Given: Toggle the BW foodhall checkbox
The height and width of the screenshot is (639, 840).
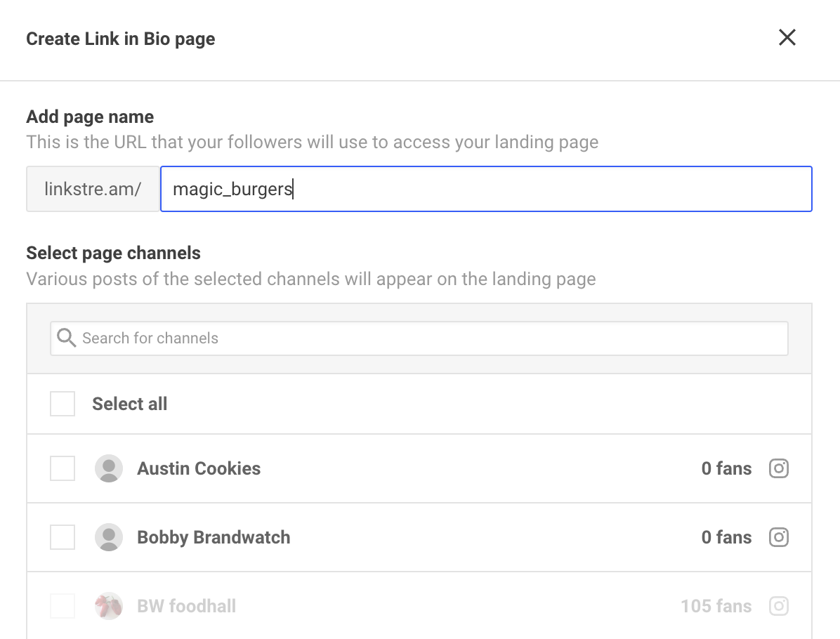Looking at the screenshot, I should 63,606.
